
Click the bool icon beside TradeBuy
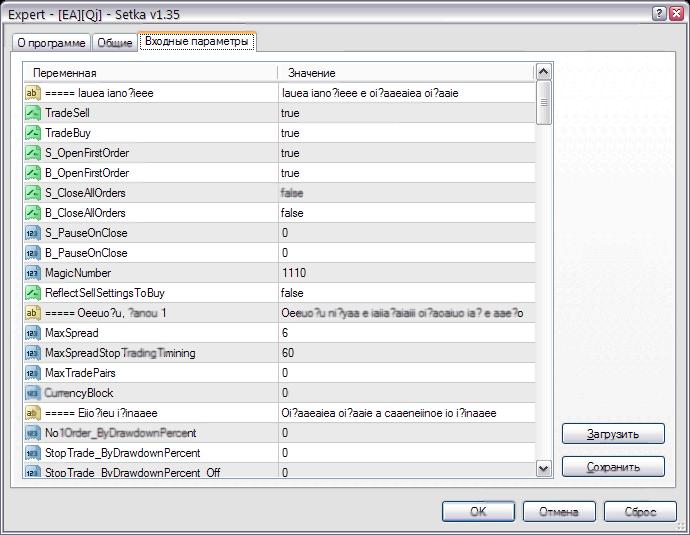[33, 133]
